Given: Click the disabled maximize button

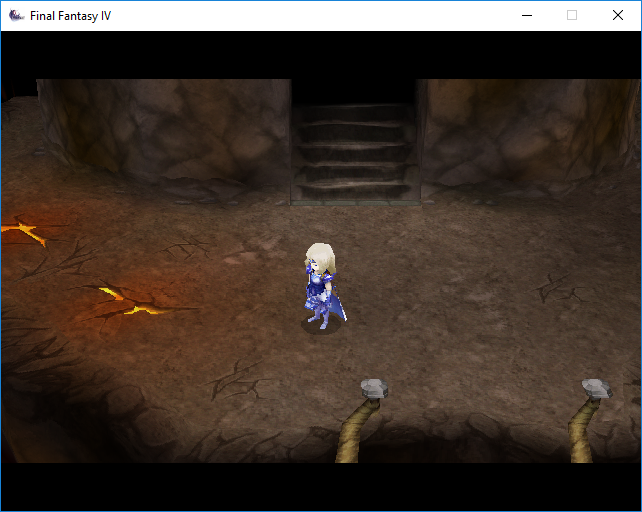Looking at the screenshot, I should click(572, 16).
